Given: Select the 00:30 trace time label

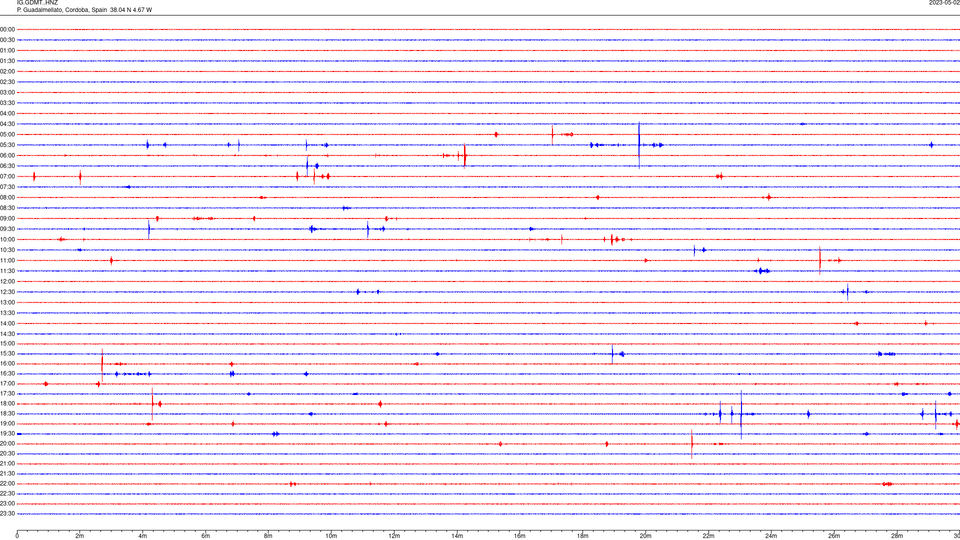Looking at the screenshot, I should (7, 40).
